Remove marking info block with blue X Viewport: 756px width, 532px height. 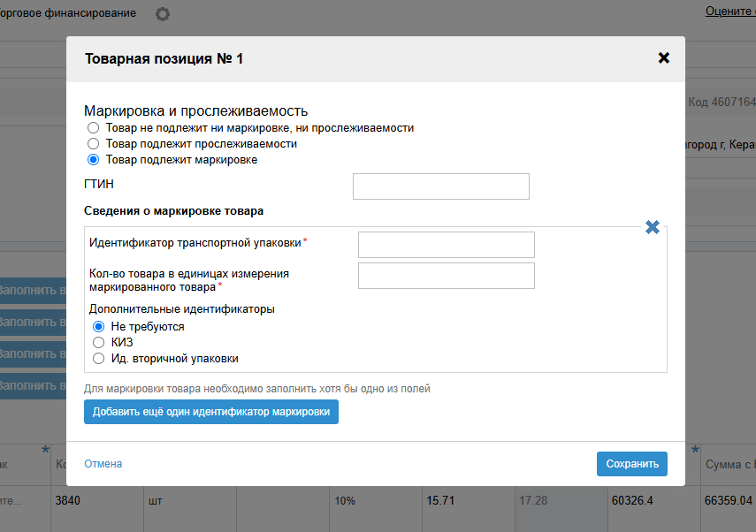(x=653, y=227)
